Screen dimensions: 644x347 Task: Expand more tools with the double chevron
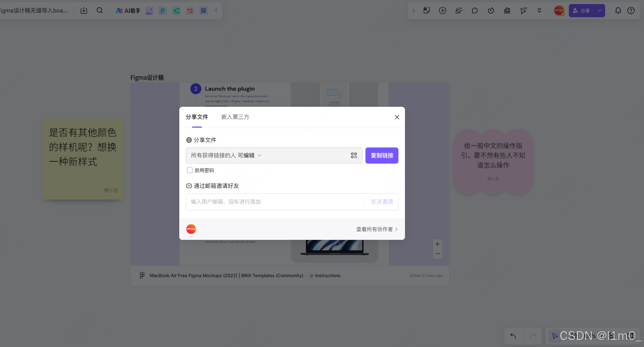(x=539, y=11)
